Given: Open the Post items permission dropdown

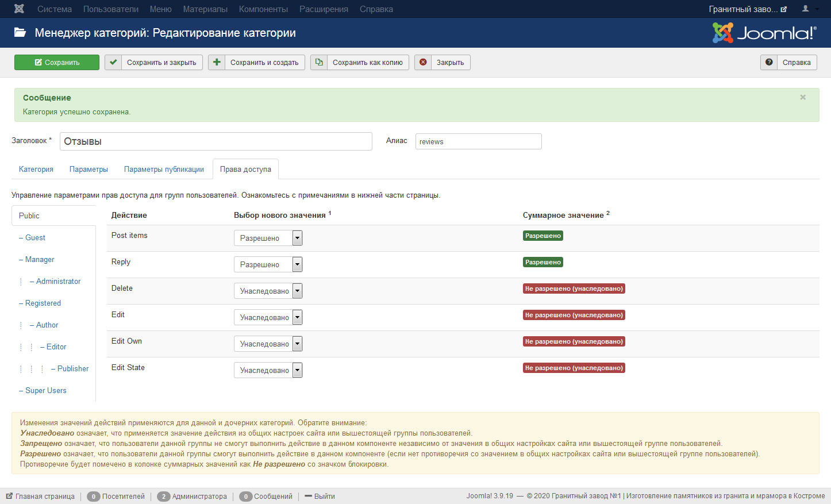Looking at the screenshot, I should [268, 238].
